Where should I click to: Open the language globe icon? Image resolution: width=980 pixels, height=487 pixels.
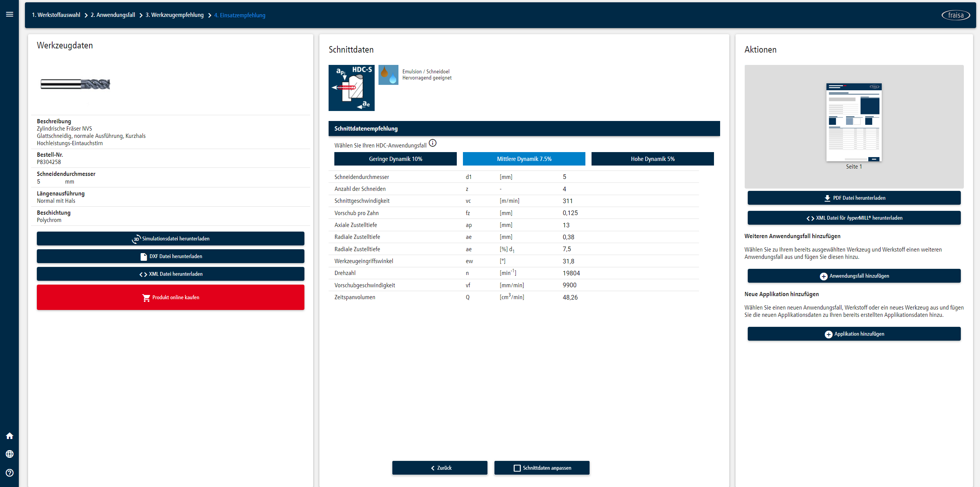pyautogui.click(x=10, y=454)
